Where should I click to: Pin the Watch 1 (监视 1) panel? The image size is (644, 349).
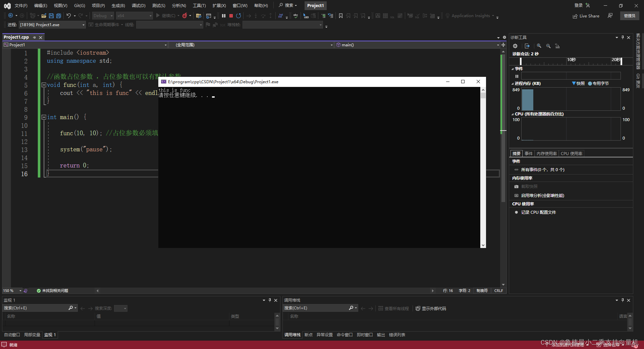(270, 300)
